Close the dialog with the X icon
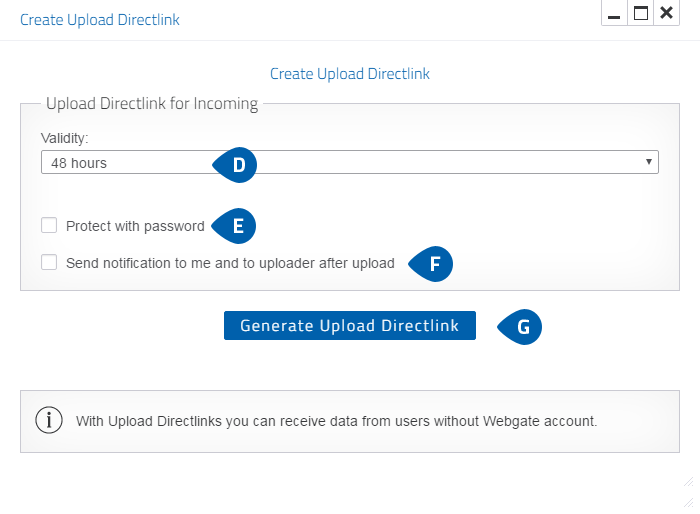The image size is (700, 514). point(667,13)
